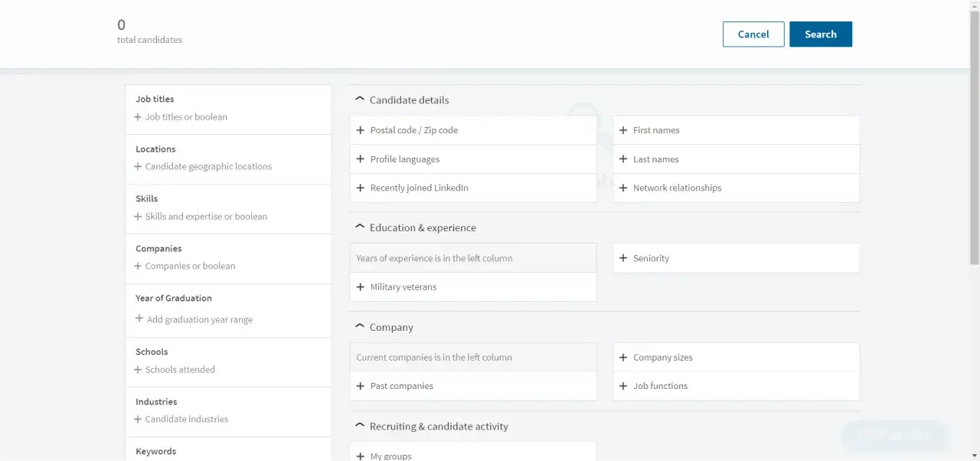Click the plus icon for Military veterans
Viewport: 980px width, 461px height.
361,286
